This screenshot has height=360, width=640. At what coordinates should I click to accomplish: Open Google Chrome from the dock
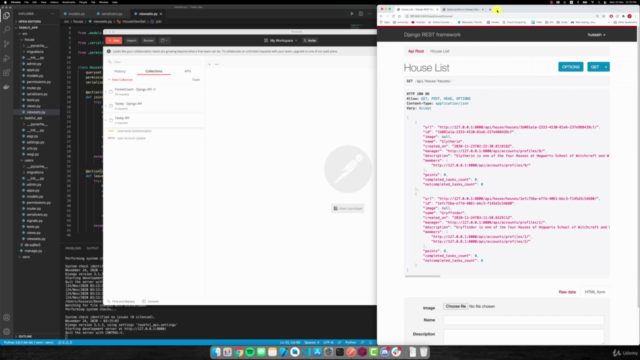[239, 352]
